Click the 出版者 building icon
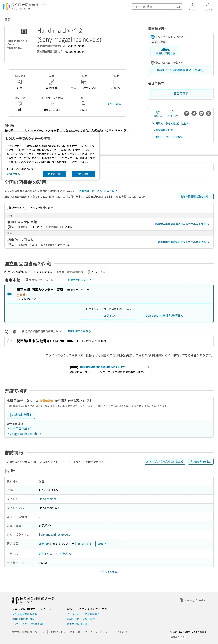Image resolution: width=218 pixels, height=644 pixels. [83, 82]
